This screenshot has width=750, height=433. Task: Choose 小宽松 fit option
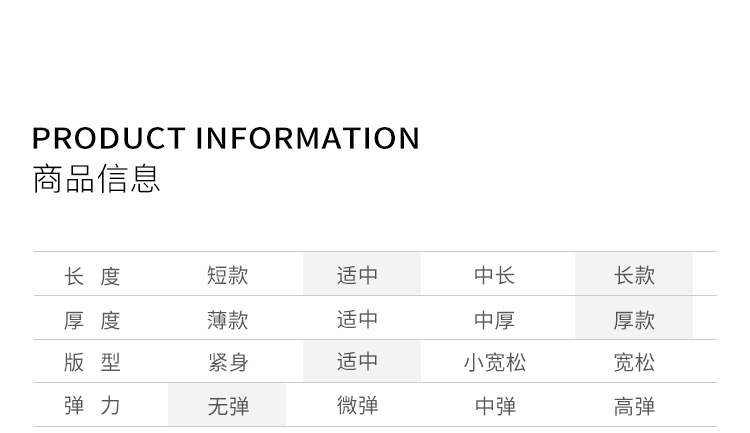pyautogui.click(x=494, y=363)
